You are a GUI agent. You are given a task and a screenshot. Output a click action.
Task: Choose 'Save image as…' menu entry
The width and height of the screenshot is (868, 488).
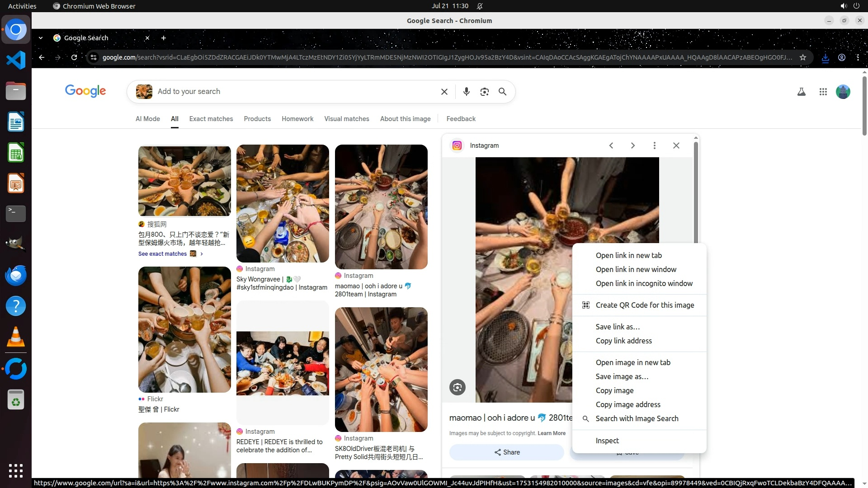(x=622, y=376)
